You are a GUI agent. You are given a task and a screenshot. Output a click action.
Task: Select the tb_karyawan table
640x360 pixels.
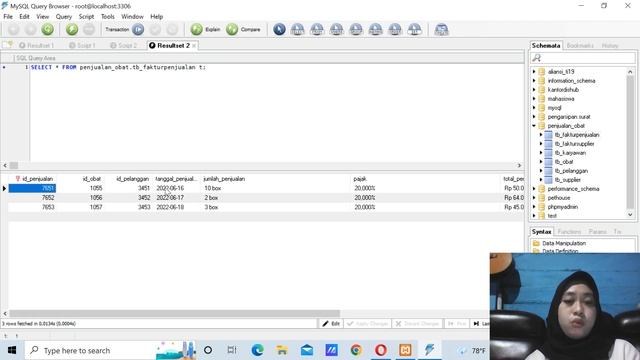point(570,153)
